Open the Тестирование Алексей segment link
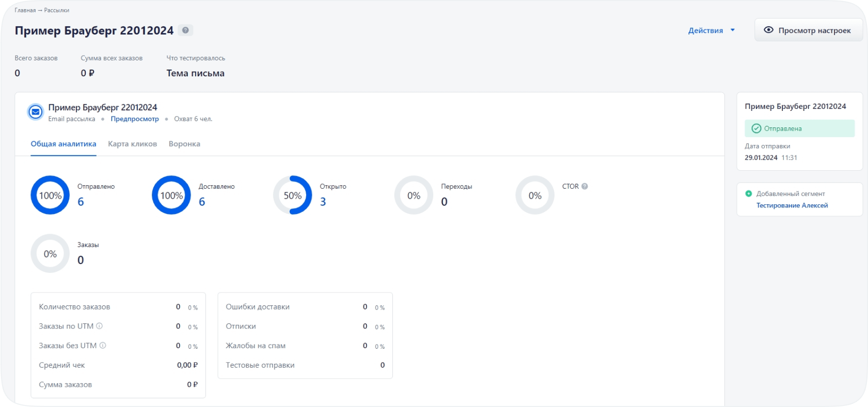 coord(792,205)
